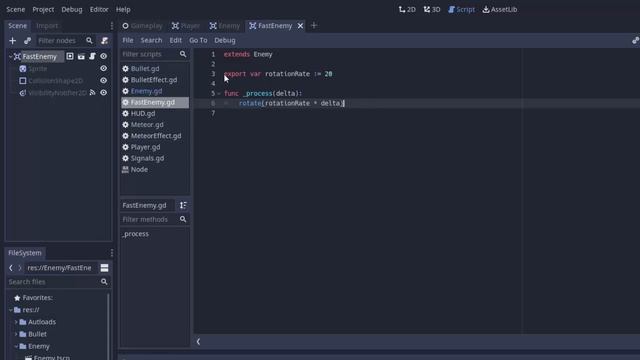
Task: Open script attached to FastEnemy node
Action: tap(92, 56)
